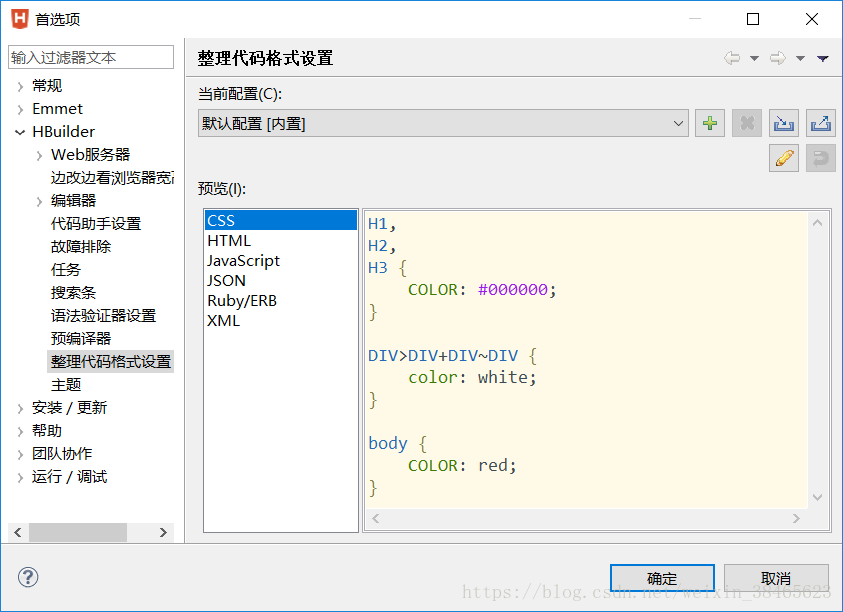Open 语法验证器设置 tree item
This screenshot has width=843, height=612.
[103, 316]
